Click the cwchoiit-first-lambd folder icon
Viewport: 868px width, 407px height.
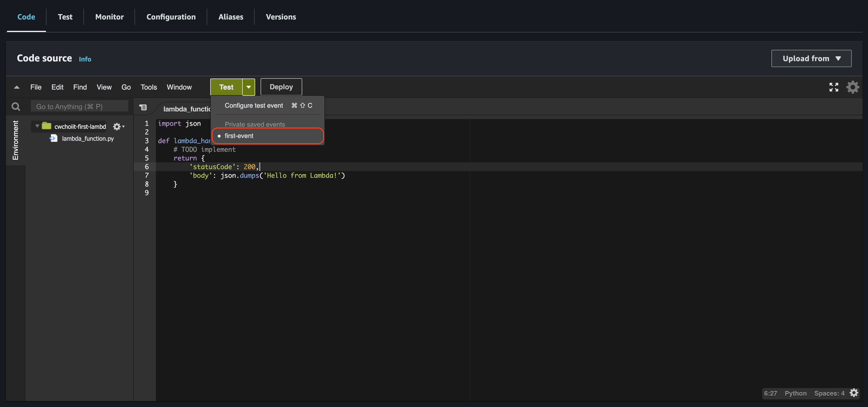(x=47, y=126)
